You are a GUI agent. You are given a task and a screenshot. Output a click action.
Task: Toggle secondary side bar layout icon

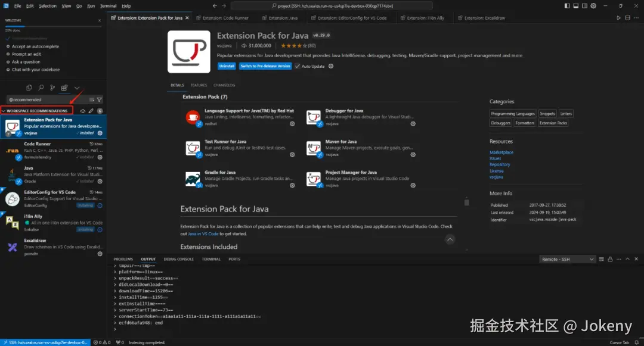[x=584, y=6]
